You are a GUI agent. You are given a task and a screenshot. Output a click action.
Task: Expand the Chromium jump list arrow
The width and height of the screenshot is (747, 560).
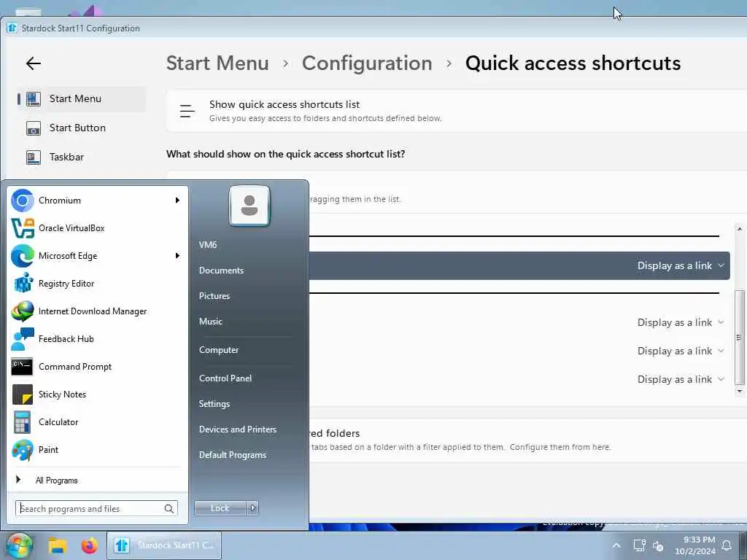(x=177, y=201)
